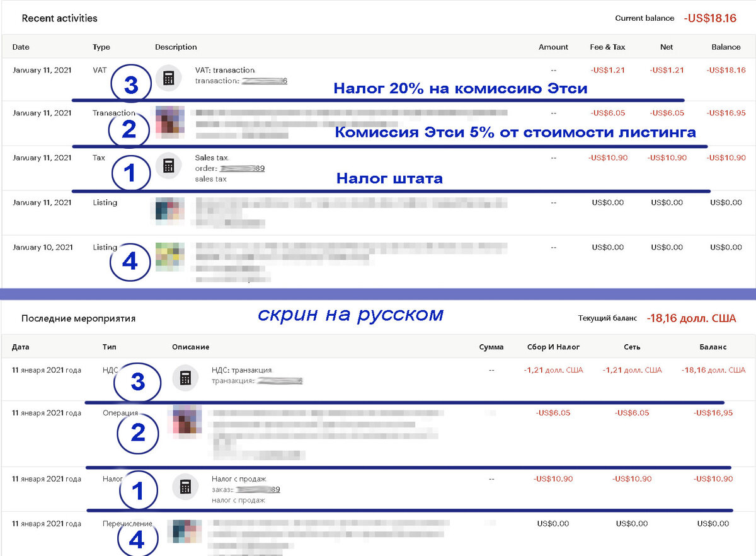Click the Сбор И Налог column header
This screenshot has height=556, width=756.
click(554, 347)
